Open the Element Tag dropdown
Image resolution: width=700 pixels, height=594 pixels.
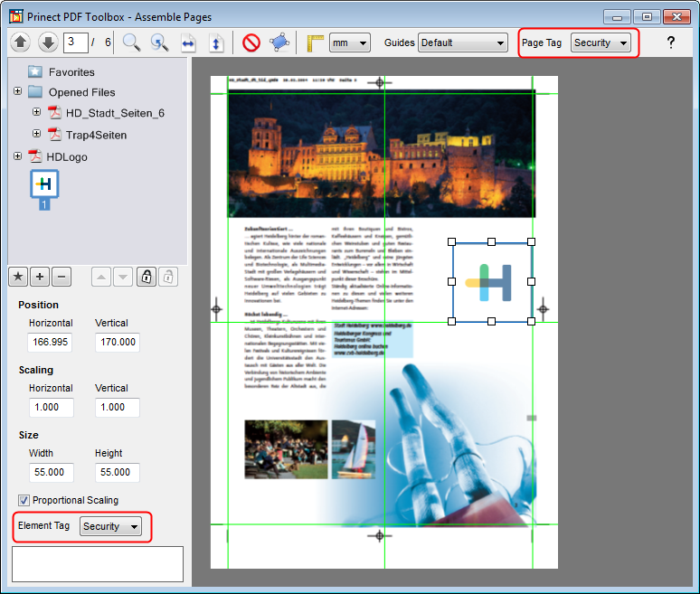click(110, 526)
